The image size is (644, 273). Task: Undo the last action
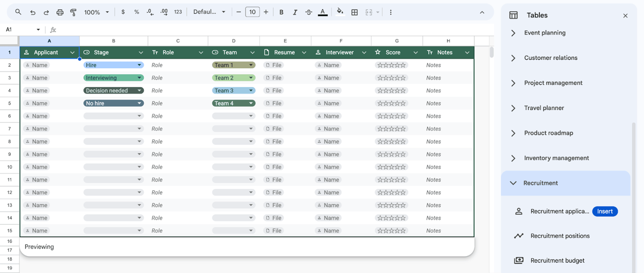33,12
